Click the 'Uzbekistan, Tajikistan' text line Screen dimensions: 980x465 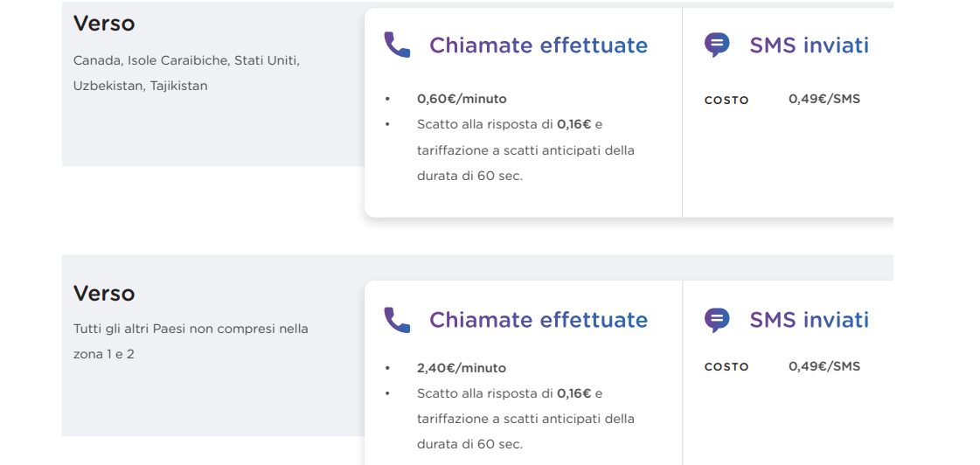coord(140,86)
